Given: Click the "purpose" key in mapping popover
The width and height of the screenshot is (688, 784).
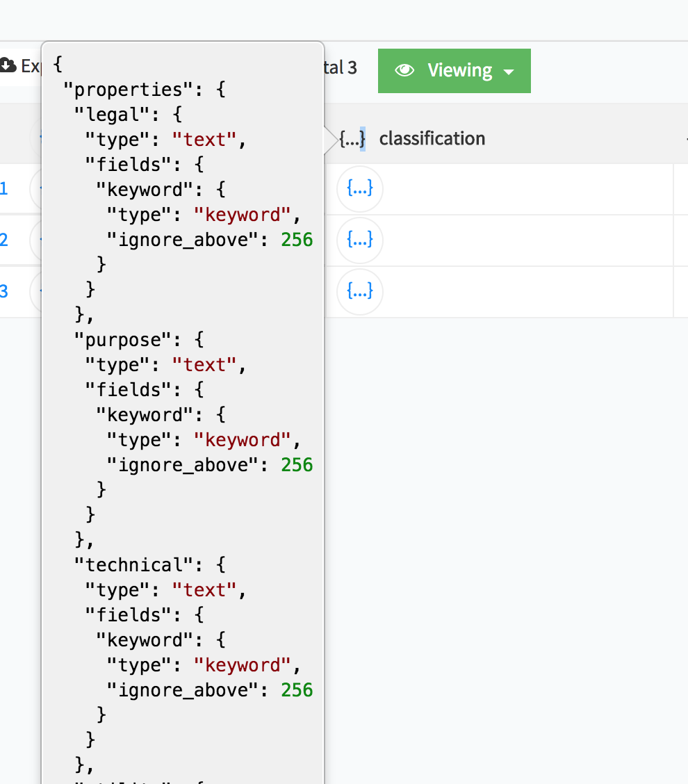Looking at the screenshot, I should click(122, 339).
